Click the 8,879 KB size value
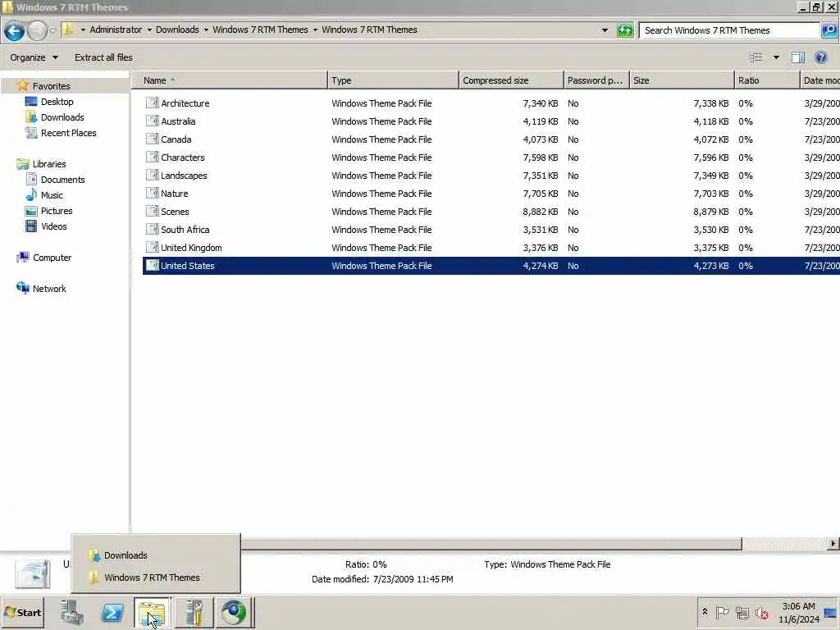Viewport: 840px width, 630px height. [711, 212]
